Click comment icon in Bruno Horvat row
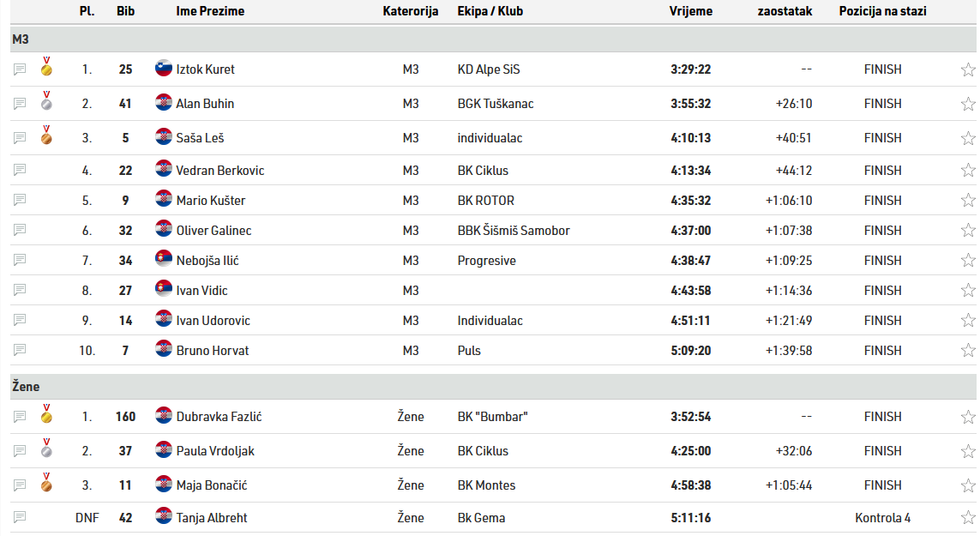Screen dimensions: 980x536 [x=20, y=350]
